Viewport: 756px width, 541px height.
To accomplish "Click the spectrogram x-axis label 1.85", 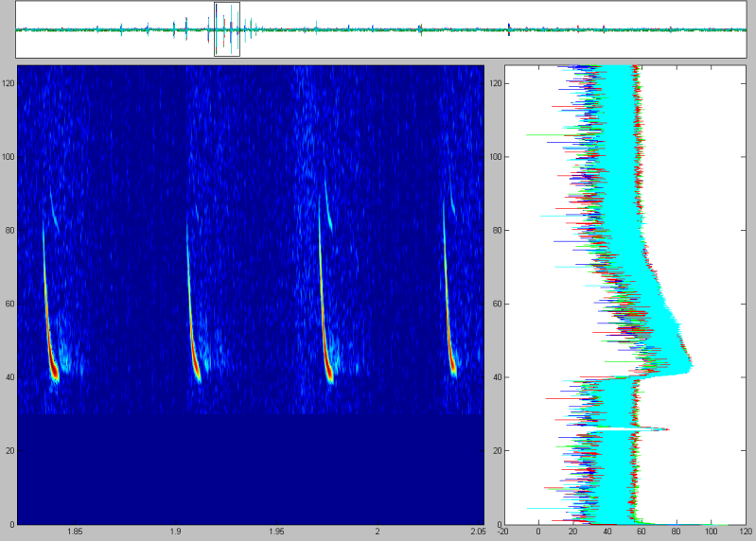I will pyautogui.click(x=75, y=531).
